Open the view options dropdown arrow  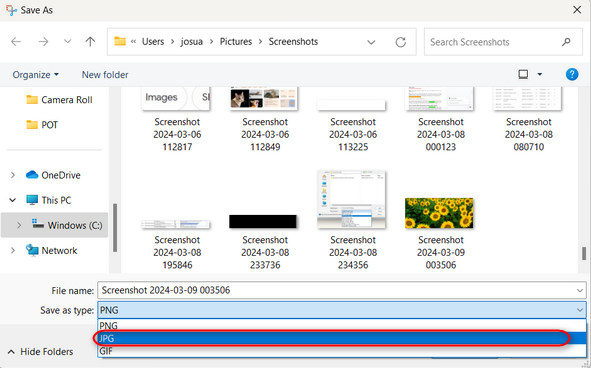pyautogui.click(x=540, y=74)
